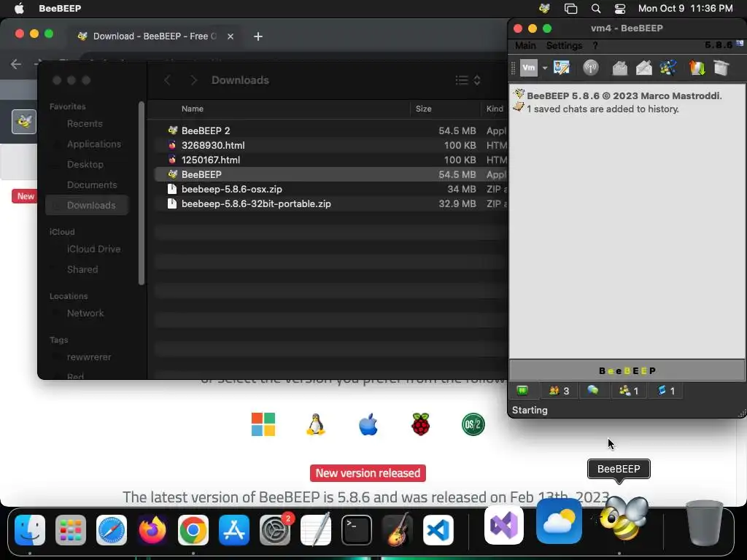Open Visual Studio Code from the Dock

pos(438,530)
